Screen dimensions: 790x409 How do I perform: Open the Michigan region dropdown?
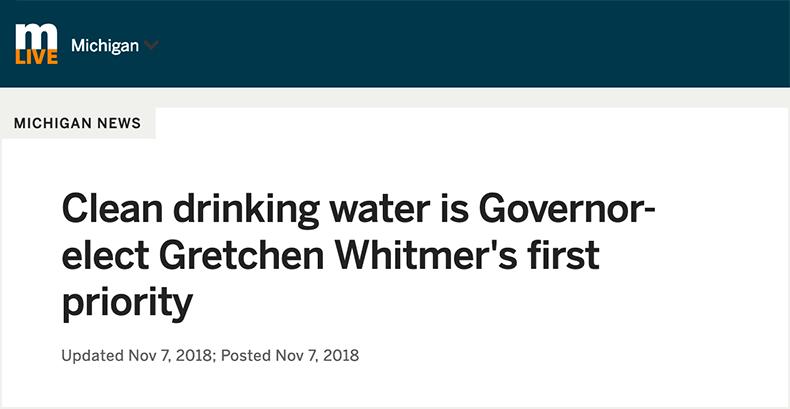tap(115, 46)
